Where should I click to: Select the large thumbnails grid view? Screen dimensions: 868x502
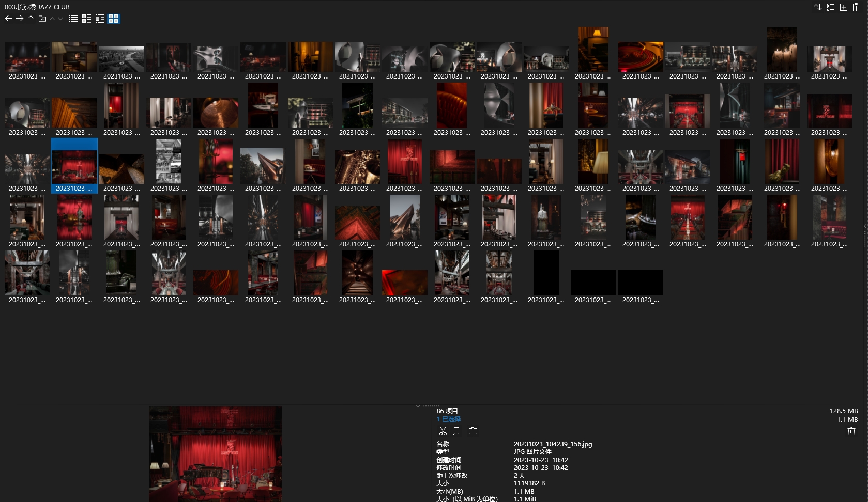pos(113,19)
